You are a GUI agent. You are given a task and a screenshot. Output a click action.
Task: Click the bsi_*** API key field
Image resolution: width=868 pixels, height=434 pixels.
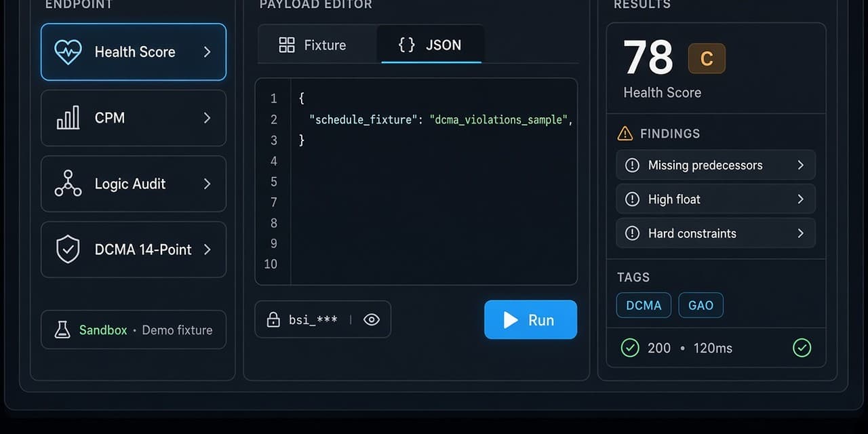[x=323, y=319]
